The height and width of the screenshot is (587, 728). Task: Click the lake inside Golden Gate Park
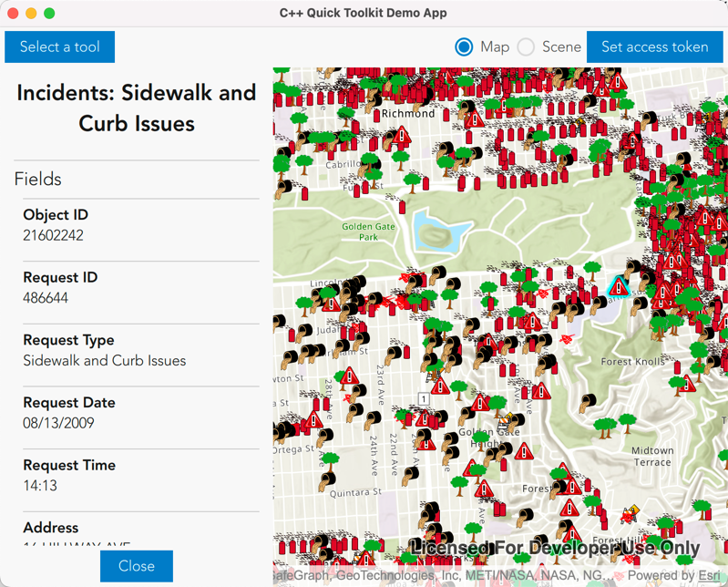[x=435, y=230]
